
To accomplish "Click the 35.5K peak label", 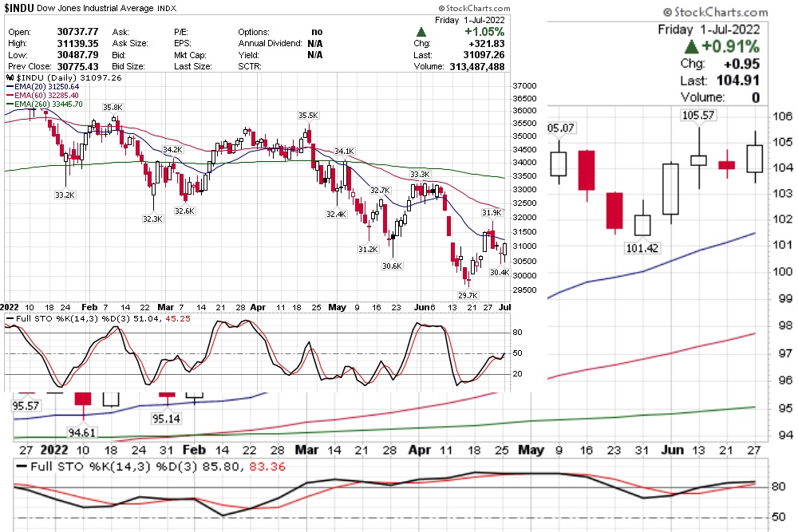I will tap(308, 116).
